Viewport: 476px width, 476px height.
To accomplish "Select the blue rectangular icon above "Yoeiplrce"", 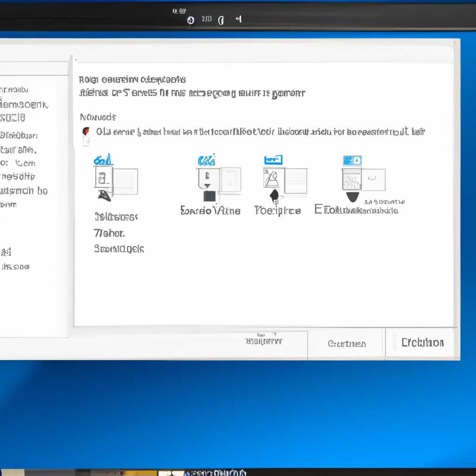I will [x=273, y=160].
